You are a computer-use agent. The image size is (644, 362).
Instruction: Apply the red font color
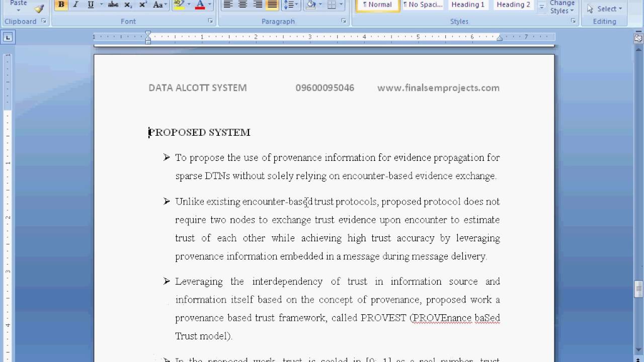200,5
